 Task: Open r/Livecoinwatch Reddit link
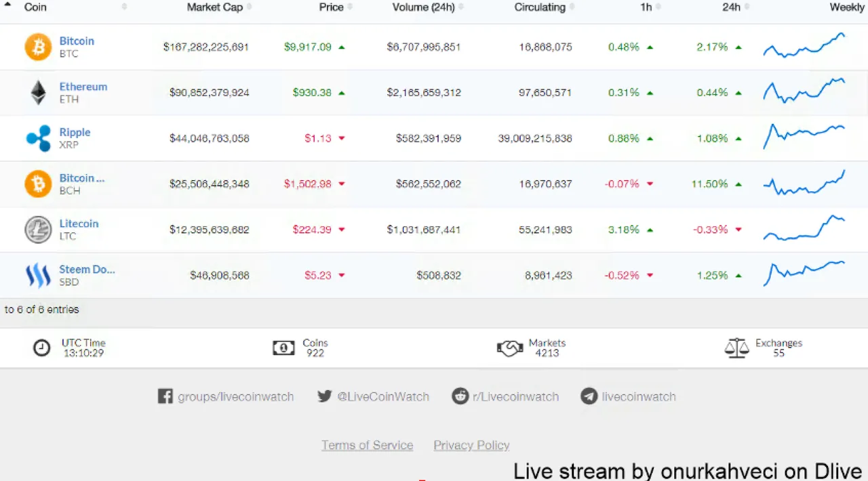tap(516, 396)
